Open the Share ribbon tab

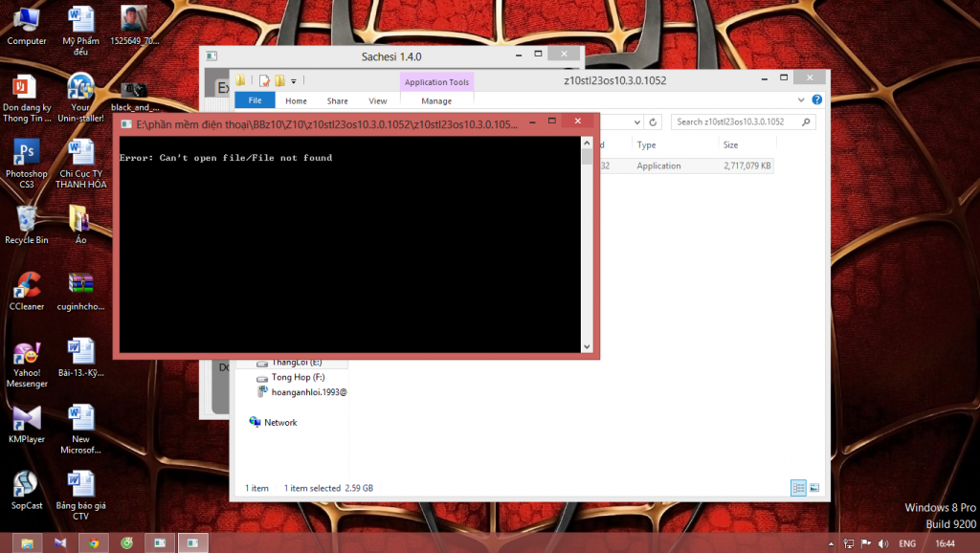[337, 100]
